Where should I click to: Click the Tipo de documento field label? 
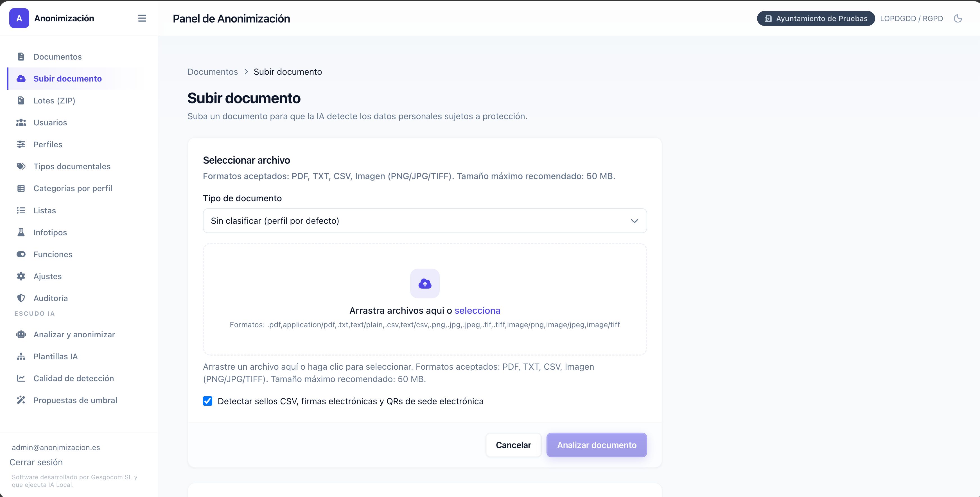tap(242, 198)
